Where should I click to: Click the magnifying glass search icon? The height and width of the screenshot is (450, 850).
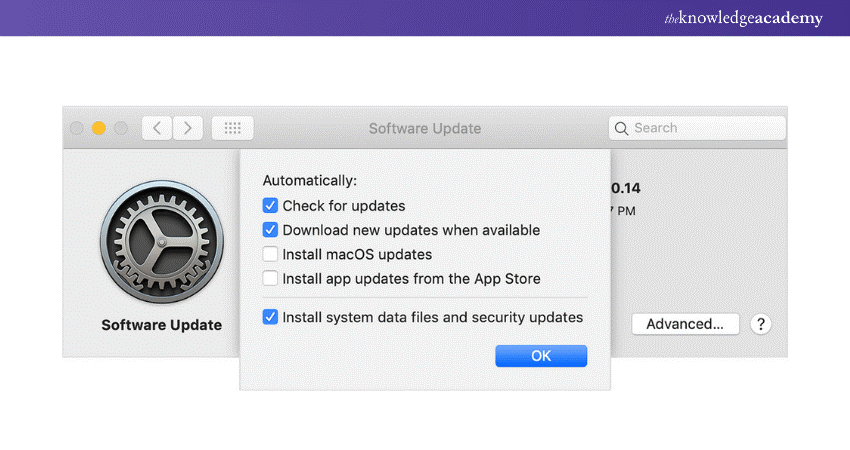622,128
